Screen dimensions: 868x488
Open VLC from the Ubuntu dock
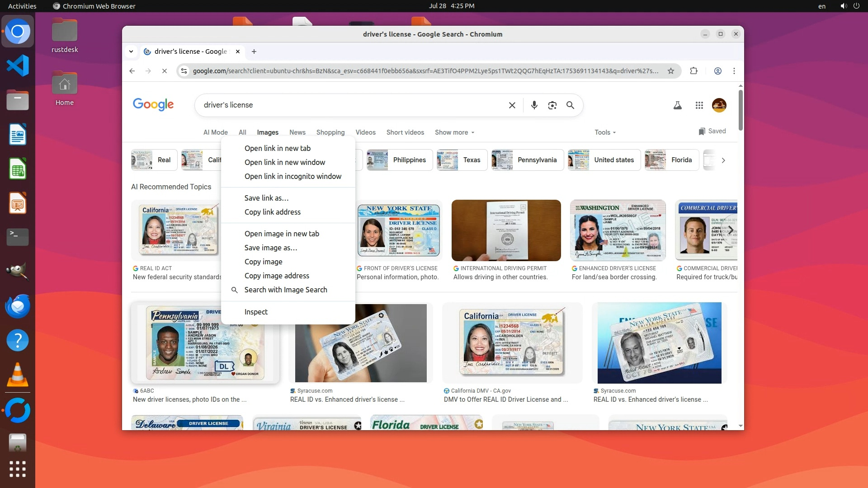[x=18, y=375]
